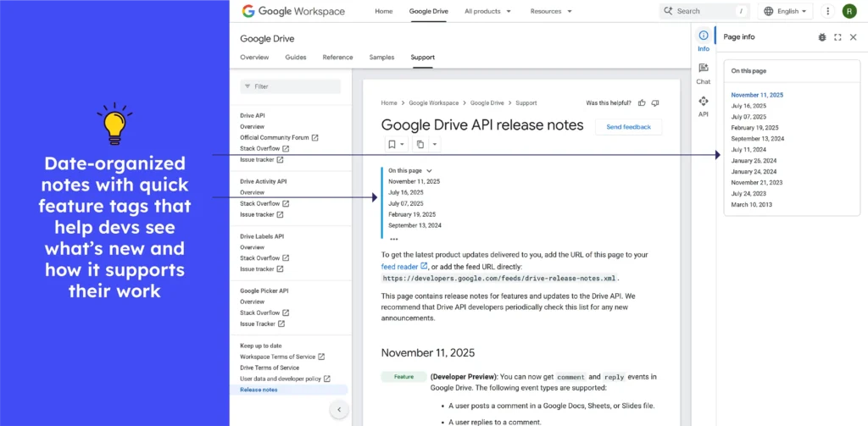Viewport: 868px width, 426px height.
Task: Jump to July 16, 2025 in Page info
Action: tap(748, 106)
